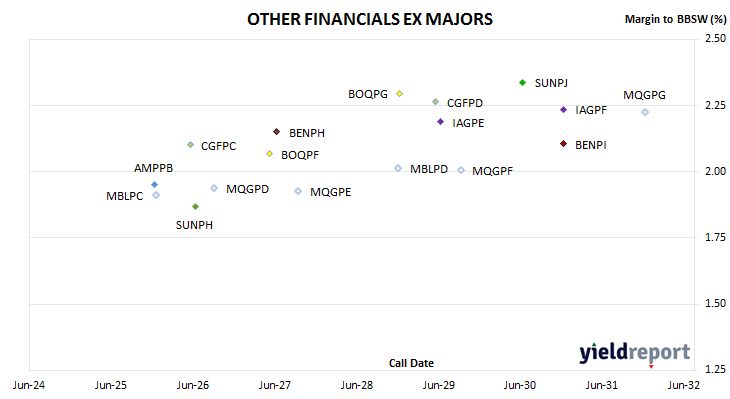The image size is (730, 399).
Task: Click the Jun-28 x-axis label
Action: point(357,385)
